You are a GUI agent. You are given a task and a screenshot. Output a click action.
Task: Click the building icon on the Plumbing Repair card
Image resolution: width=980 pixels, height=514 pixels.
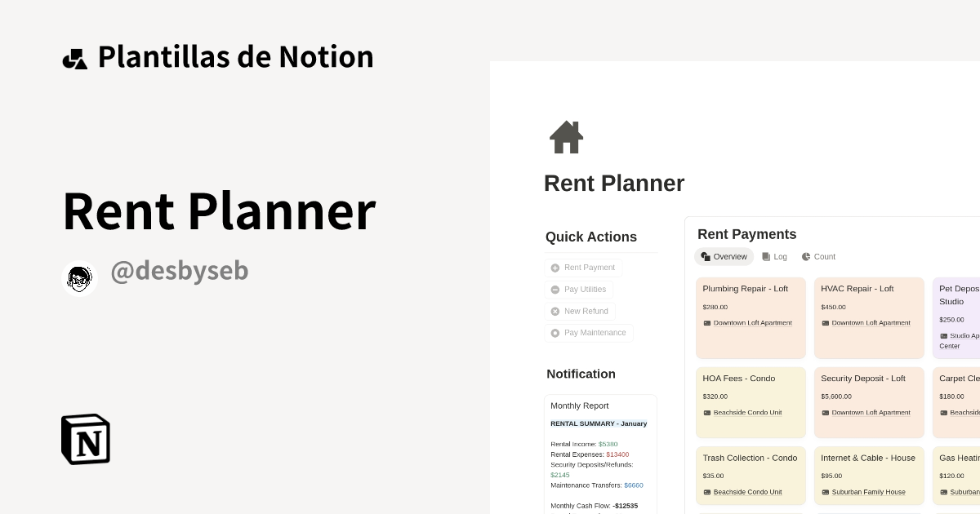click(x=706, y=322)
